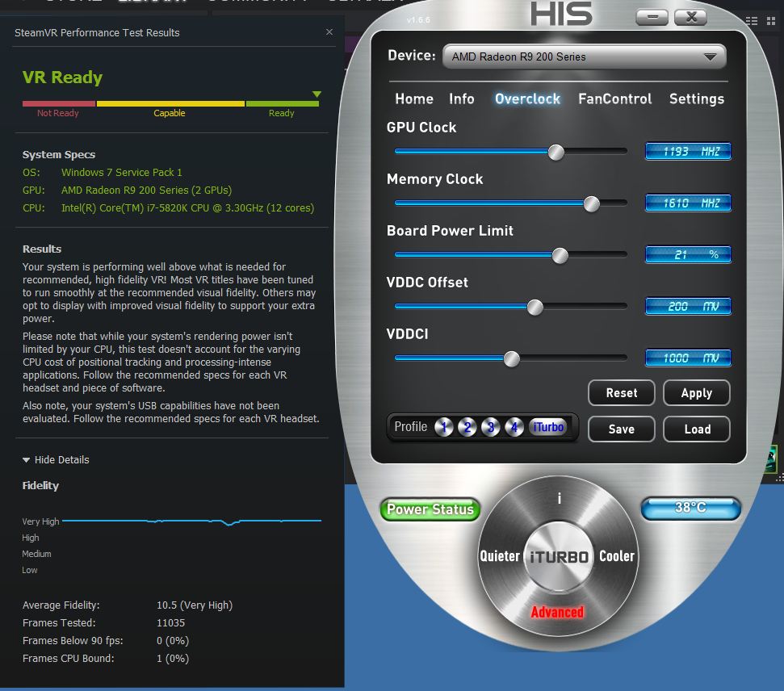Switch to the Home tab in HIS iTurbo
Viewport: 784px width, 691px height.
(x=414, y=99)
